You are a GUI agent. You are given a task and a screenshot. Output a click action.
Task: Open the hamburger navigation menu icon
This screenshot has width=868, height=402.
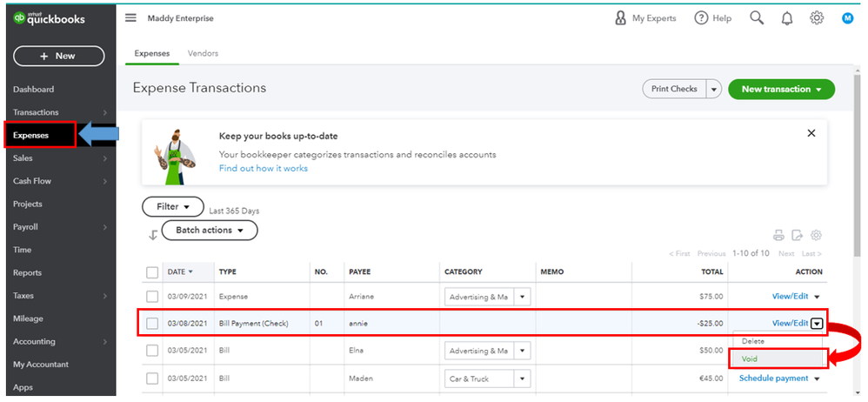130,18
